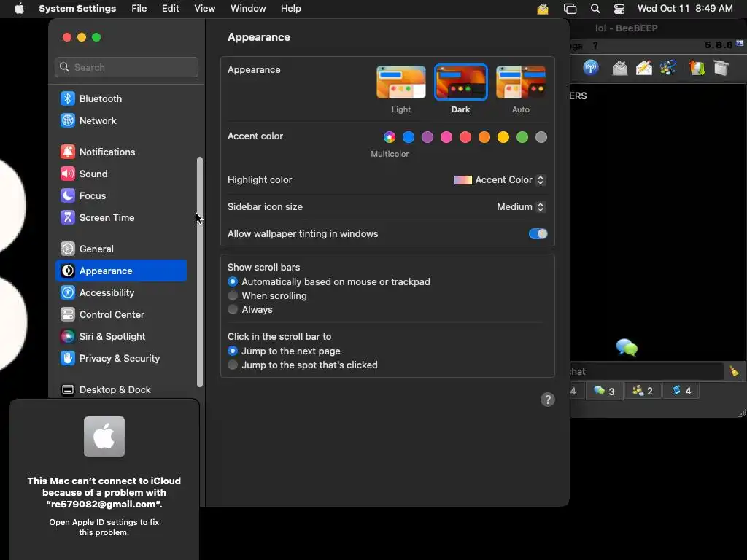Open the Window menu
The height and width of the screenshot is (560, 747).
[x=248, y=9]
